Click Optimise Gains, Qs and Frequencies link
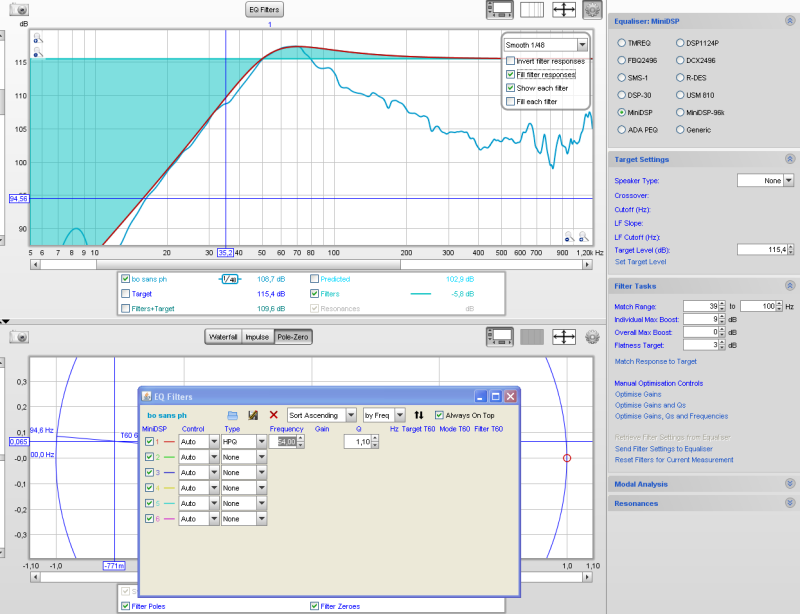The width and height of the screenshot is (800, 614). click(x=671, y=416)
